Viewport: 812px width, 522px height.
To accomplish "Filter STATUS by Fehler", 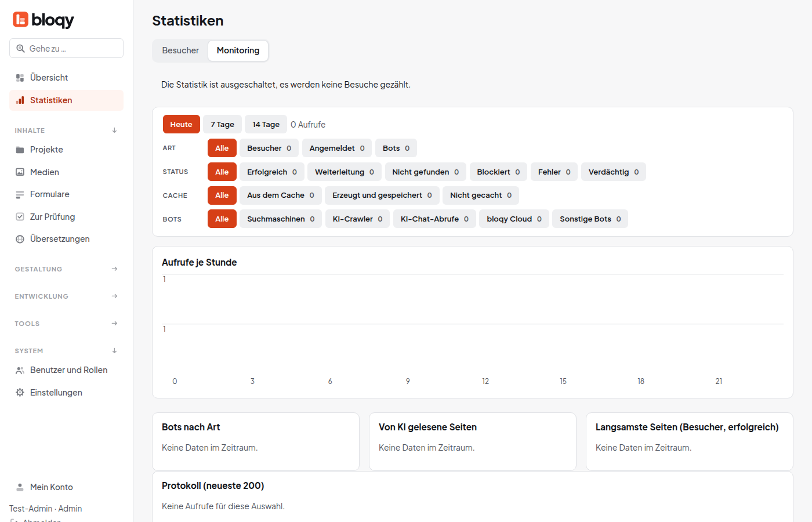I will [554, 172].
